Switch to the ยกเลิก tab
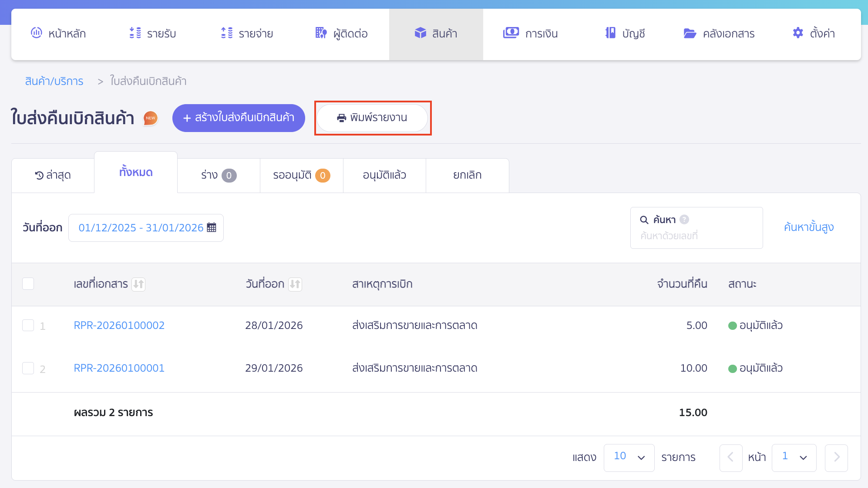Image resolution: width=868 pixels, height=488 pixels. click(467, 175)
